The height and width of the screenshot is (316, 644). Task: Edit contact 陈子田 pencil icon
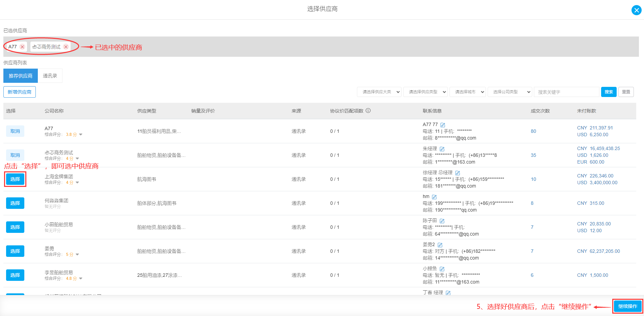pos(442,221)
